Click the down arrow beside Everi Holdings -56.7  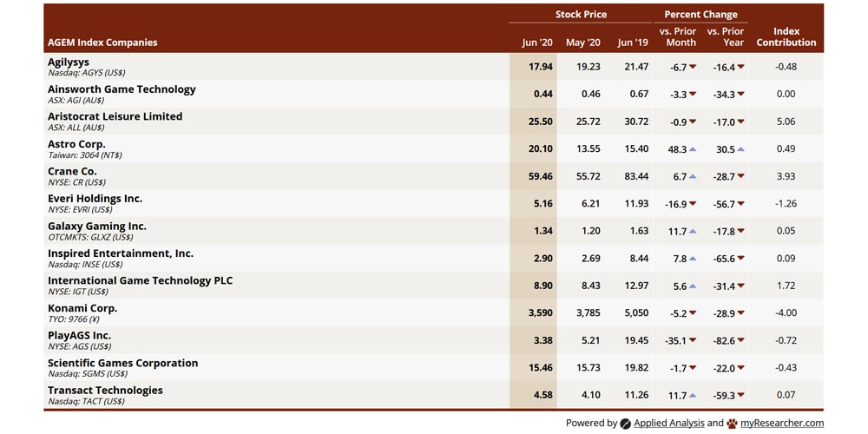point(740,204)
